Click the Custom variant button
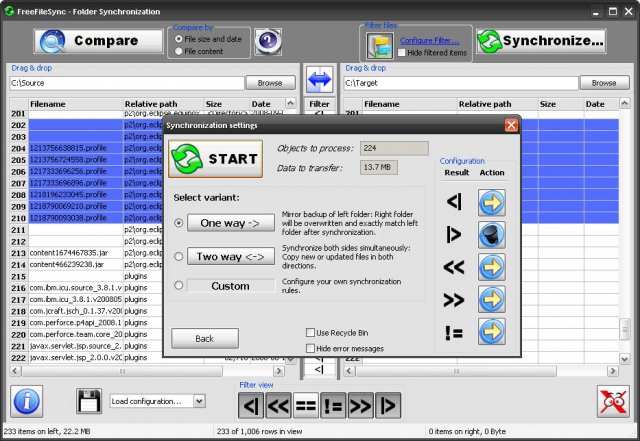Viewport: 640px width, 441px height. pyautogui.click(x=231, y=286)
